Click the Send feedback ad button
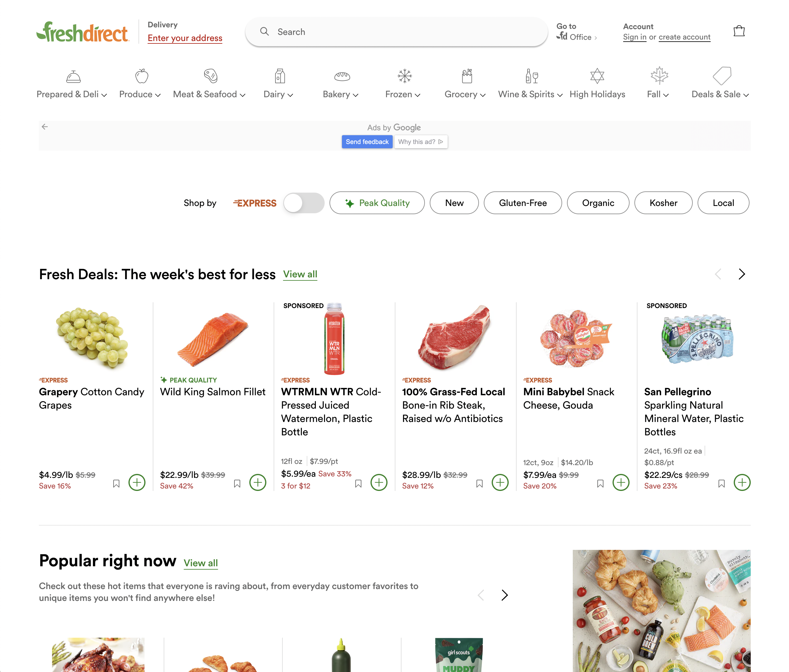 coord(367,141)
